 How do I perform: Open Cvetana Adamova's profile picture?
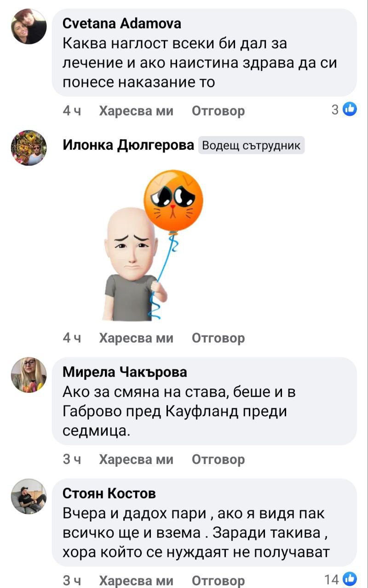coord(29,27)
